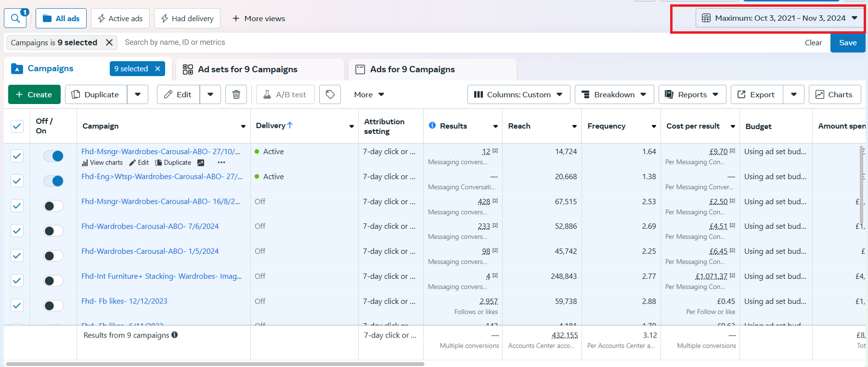Uncheck the select-all campaigns checkbox
868x367 pixels.
(17, 126)
